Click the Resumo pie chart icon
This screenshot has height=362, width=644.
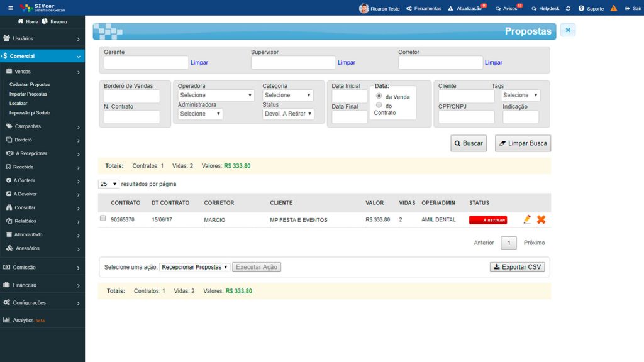coord(45,21)
